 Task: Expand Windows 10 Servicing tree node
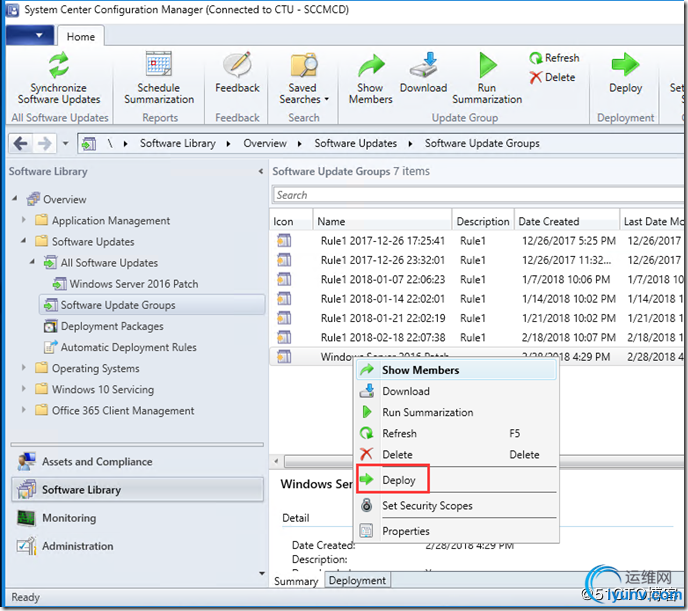coord(24,388)
